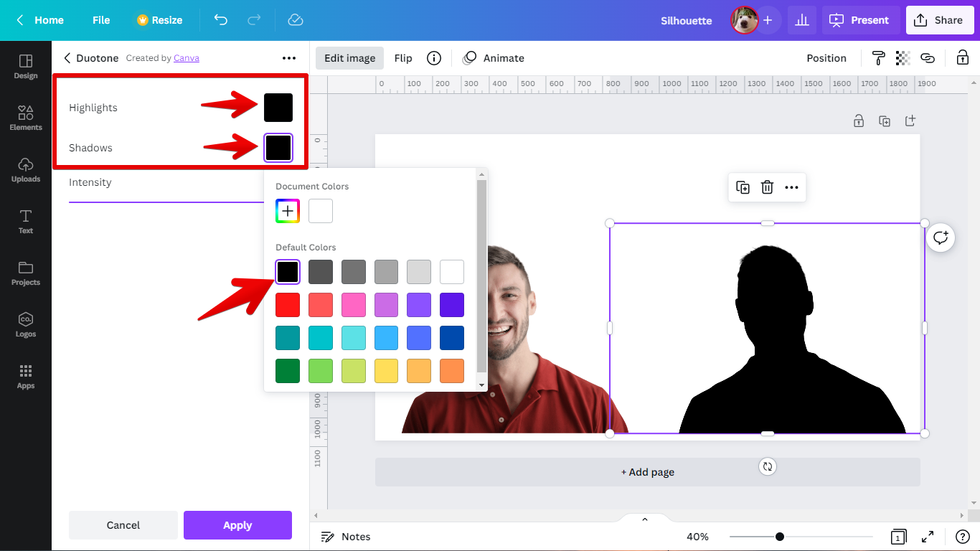Open the help question mark icon
980x551 pixels.
[963, 537]
